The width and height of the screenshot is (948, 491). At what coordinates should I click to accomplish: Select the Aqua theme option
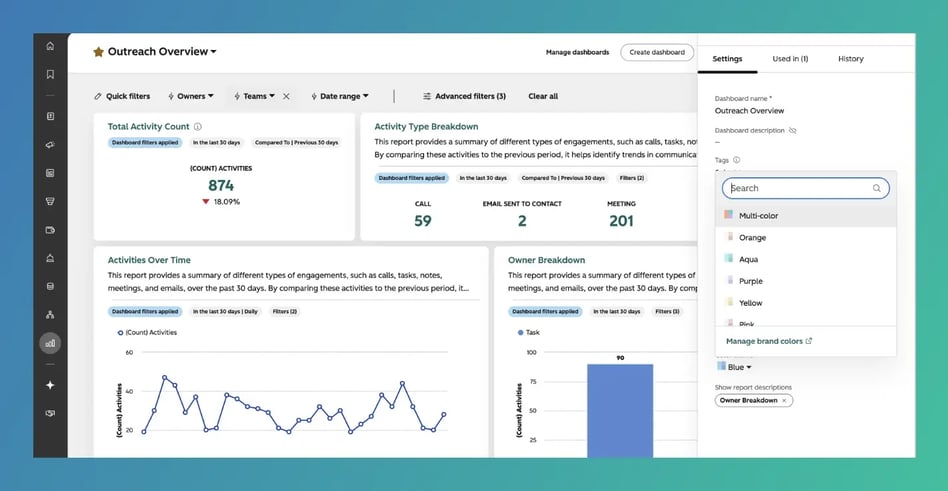pyautogui.click(x=806, y=259)
